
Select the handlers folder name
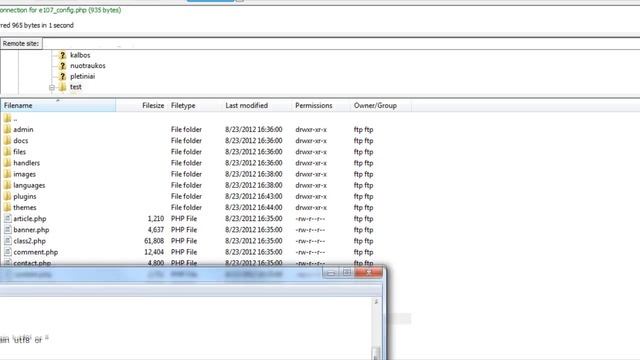[x=27, y=163]
